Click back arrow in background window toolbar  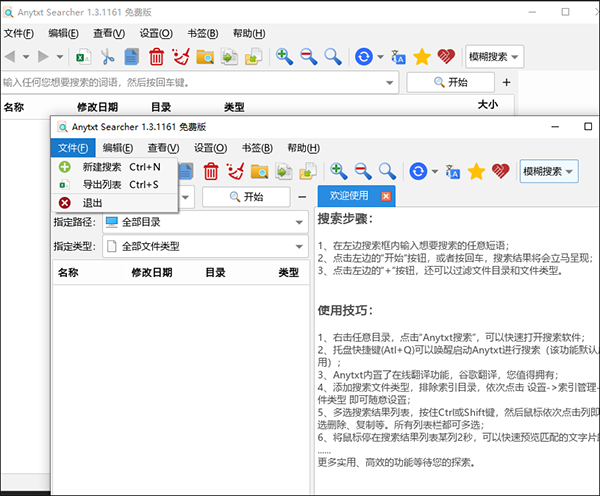tap(10, 57)
